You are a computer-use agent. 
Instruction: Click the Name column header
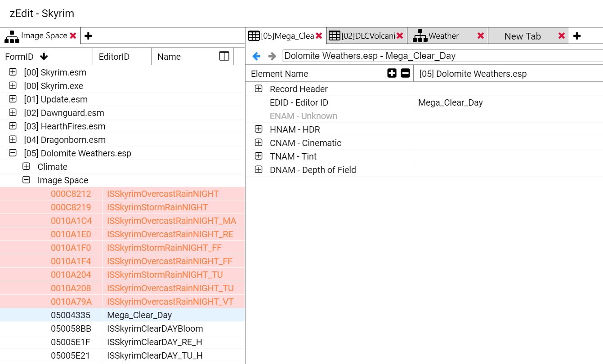tap(192, 57)
